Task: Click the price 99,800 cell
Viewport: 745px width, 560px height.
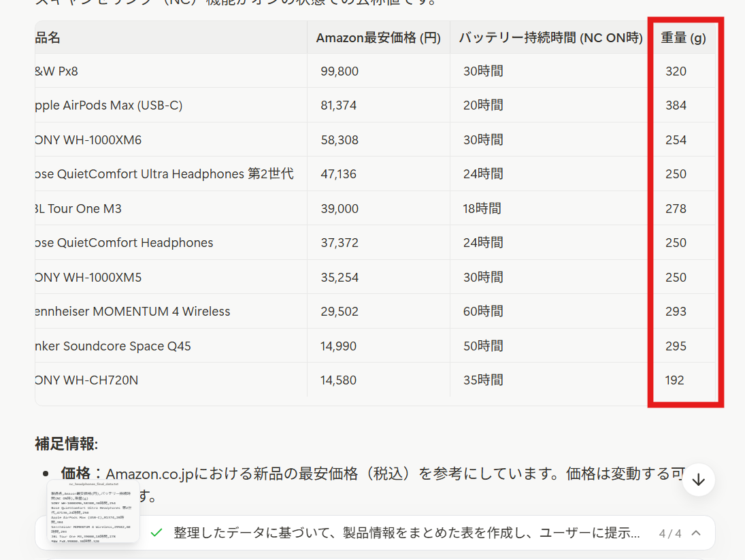Action: (x=340, y=71)
